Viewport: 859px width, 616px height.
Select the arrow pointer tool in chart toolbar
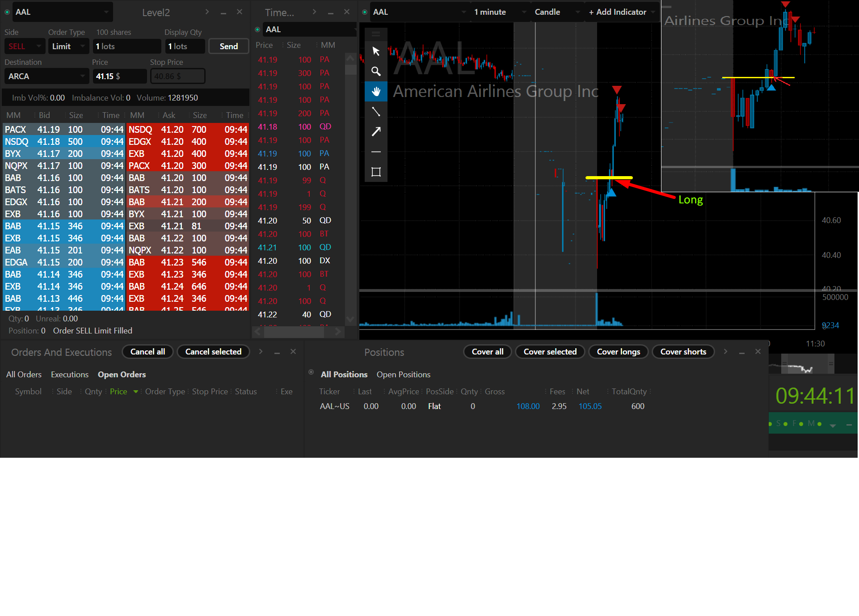click(376, 51)
